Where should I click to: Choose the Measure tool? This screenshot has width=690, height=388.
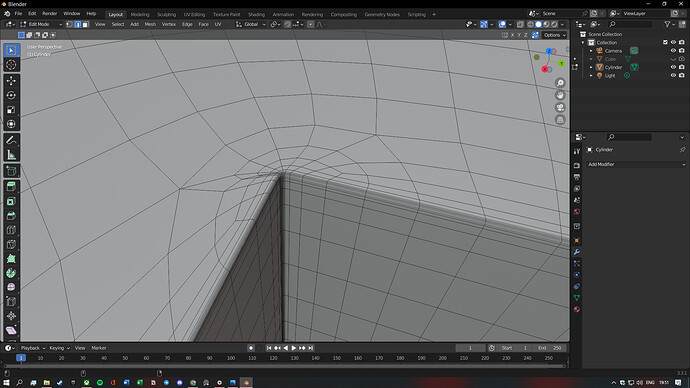tap(11, 155)
